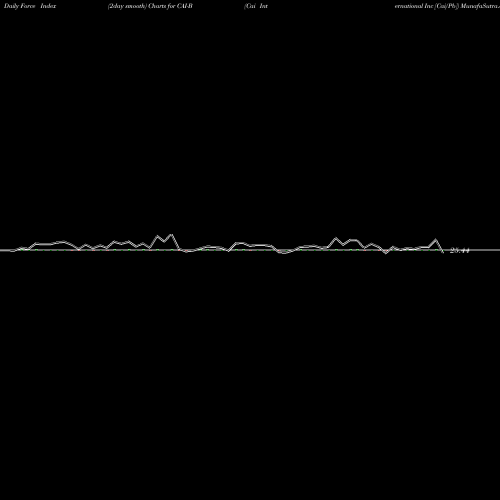Select the '(Cai Int' label text
The width and height of the screenshot is (500, 500).
click(x=256, y=6)
